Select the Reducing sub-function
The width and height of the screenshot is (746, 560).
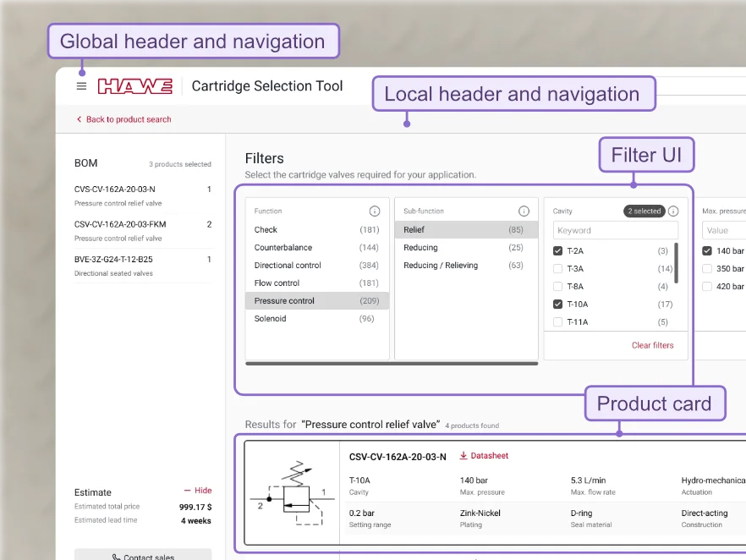click(x=466, y=247)
